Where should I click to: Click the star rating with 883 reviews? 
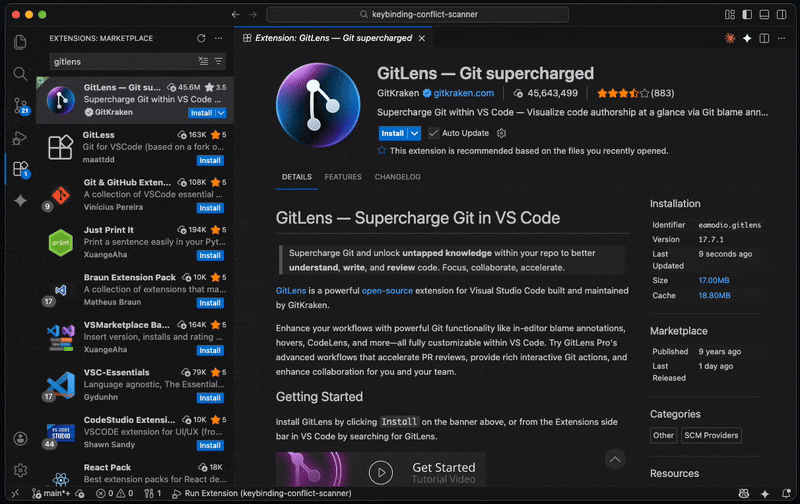[635, 93]
